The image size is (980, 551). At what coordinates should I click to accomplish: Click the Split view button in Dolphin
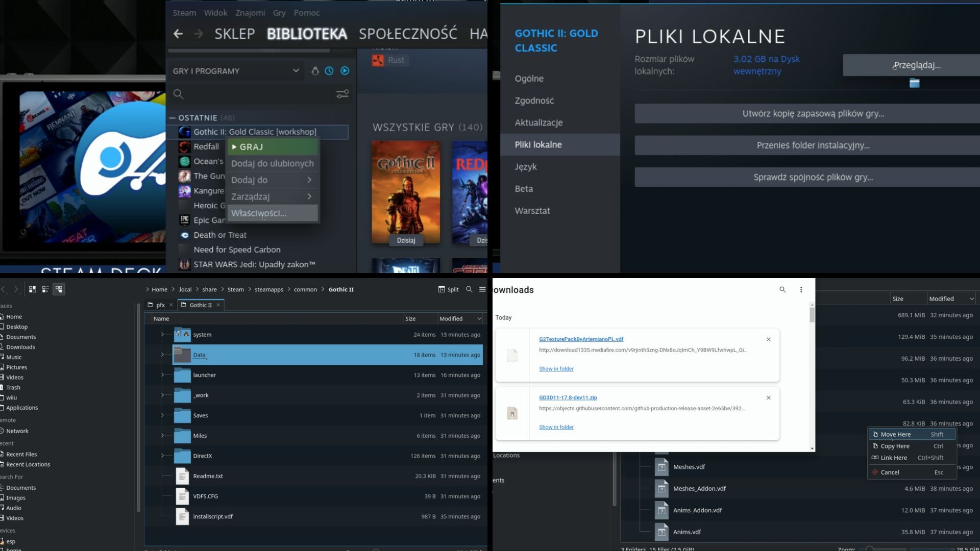pyautogui.click(x=449, y=289)
